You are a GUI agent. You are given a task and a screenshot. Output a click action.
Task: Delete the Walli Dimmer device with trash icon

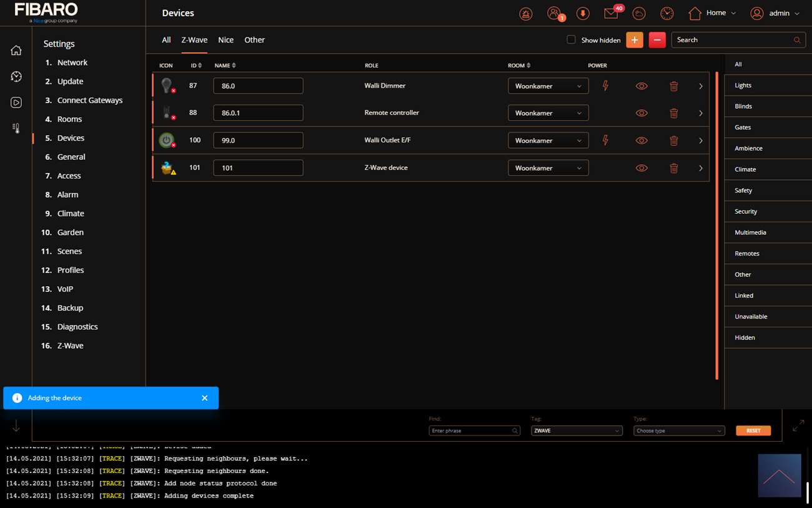(673, 86)
